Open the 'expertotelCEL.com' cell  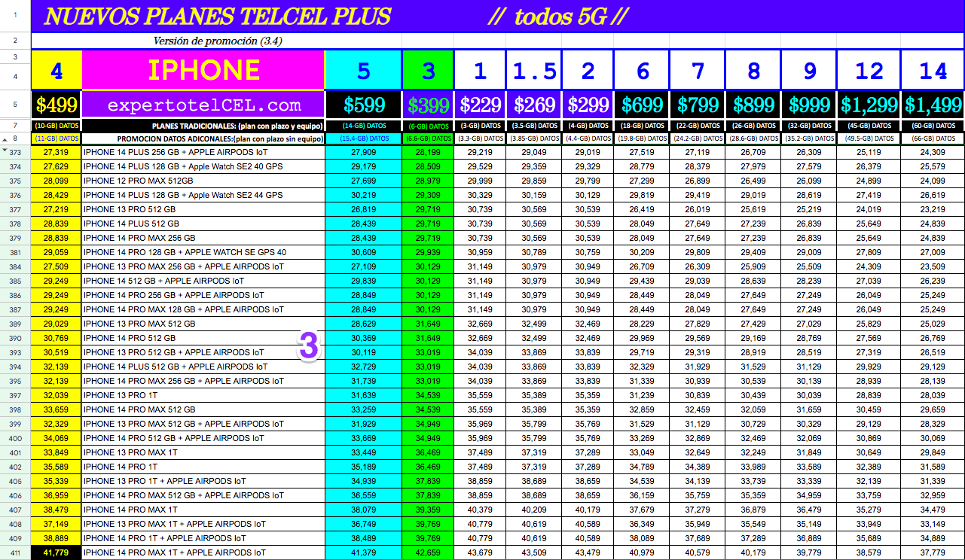tap(203, 105)
